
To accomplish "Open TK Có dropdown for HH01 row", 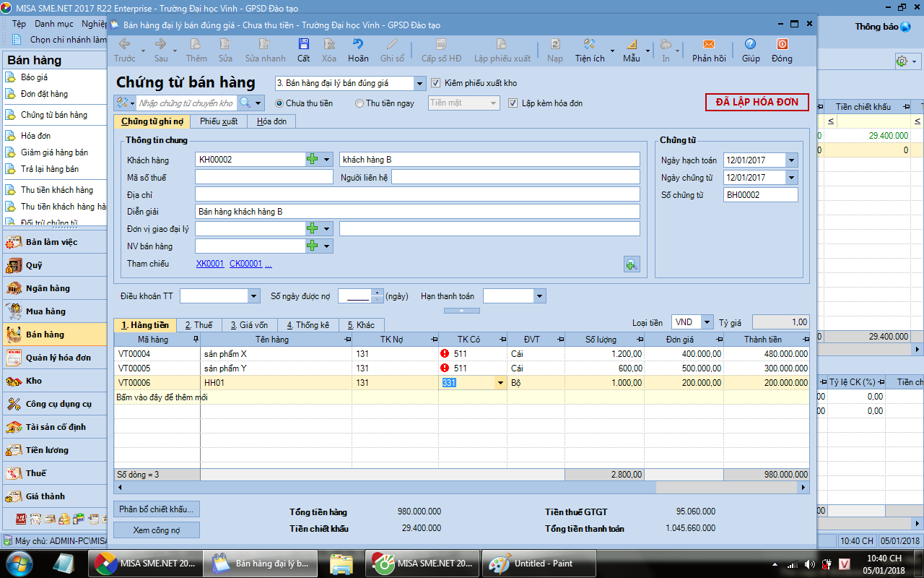I will coord(500,383).
